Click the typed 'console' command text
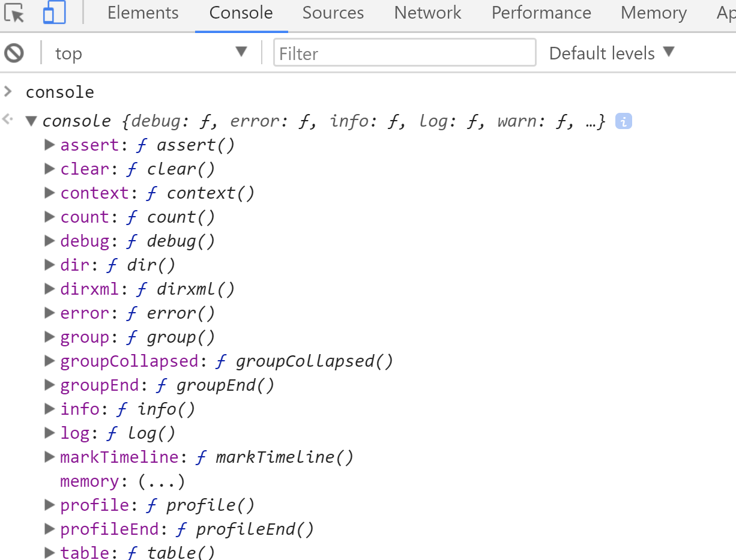 click(x=60, y=92)
